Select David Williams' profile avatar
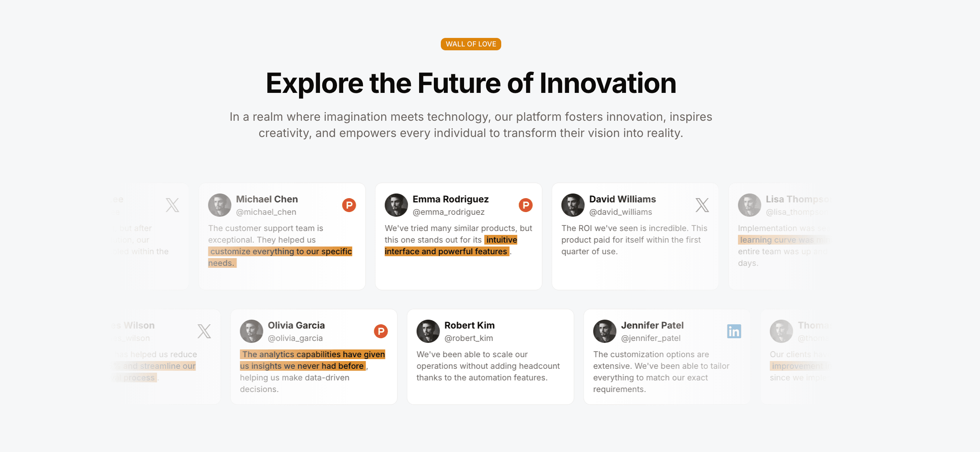Screen dimensions: 980x452 (573, 205)
